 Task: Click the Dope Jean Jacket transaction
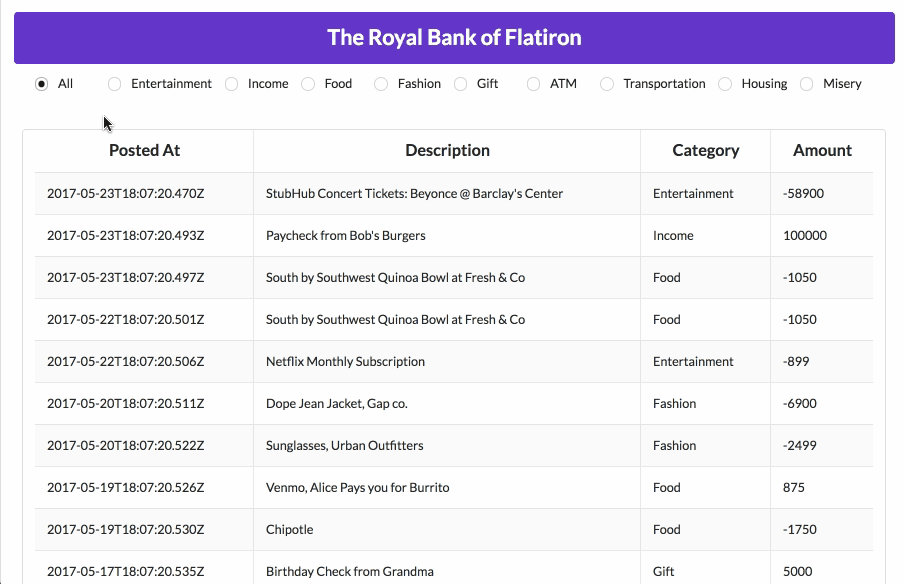pyautogui.click(x=337, y=404)
